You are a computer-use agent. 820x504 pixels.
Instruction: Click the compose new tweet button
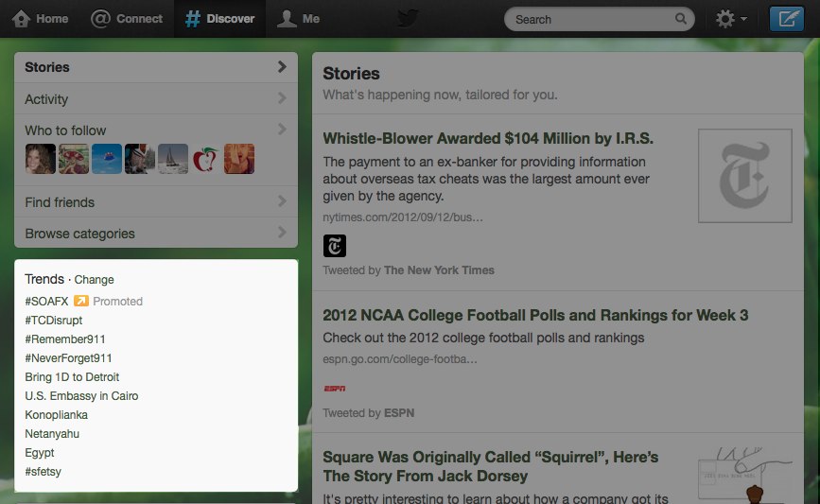click(787, 19)
